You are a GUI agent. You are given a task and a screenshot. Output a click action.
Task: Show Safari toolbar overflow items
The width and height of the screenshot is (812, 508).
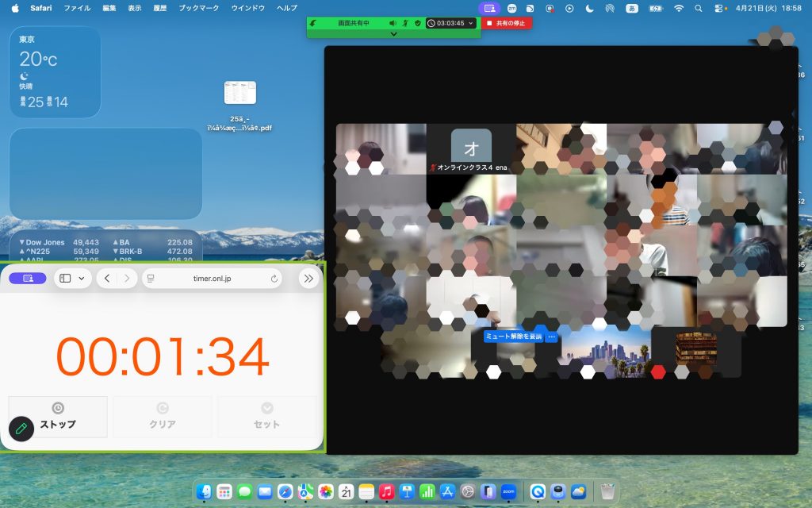tap(308, 279)
